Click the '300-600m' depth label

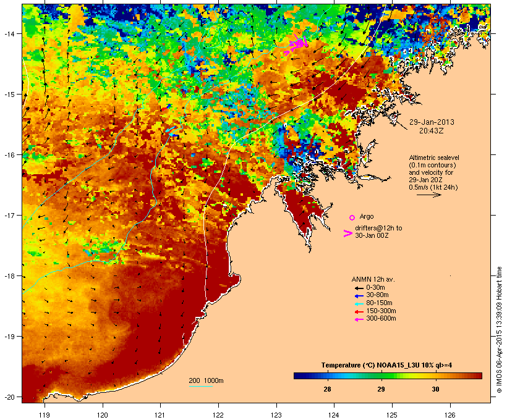[381, 318]
